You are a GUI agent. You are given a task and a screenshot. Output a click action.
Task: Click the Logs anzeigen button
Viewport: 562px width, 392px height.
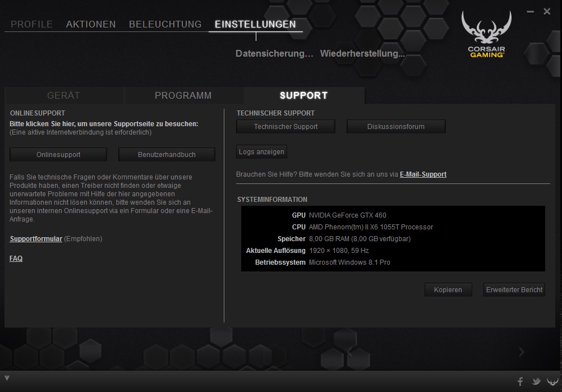[x=261, y=152]
